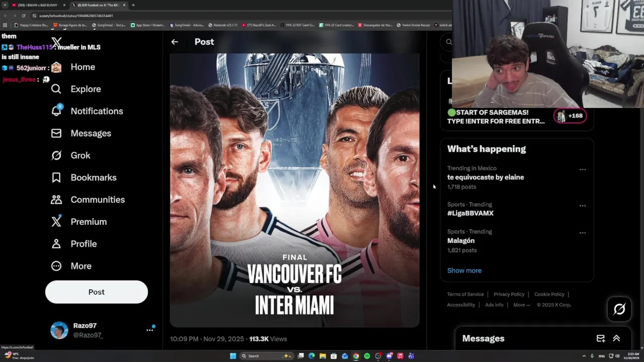Open the Malagón trend
Viewport: 644px width, 362px height.
(461, 240)
